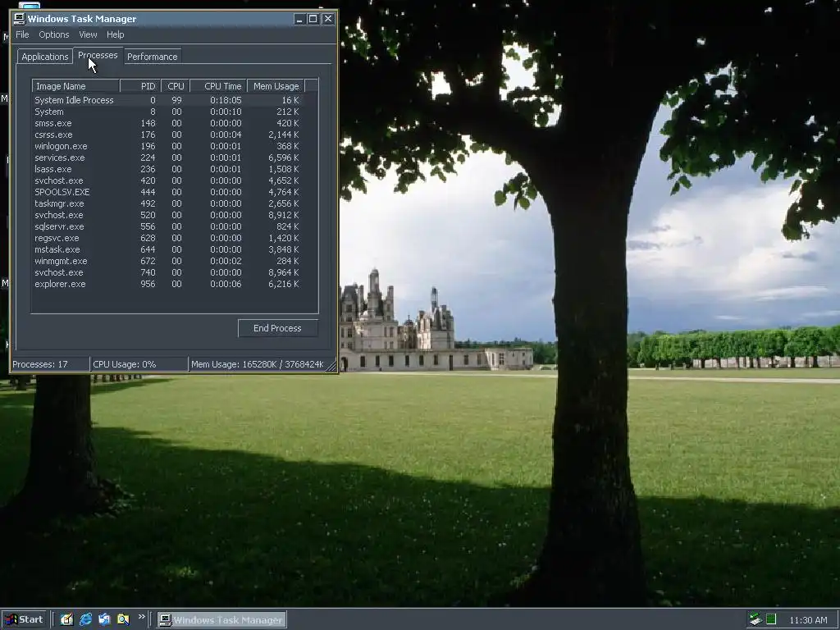Close the Windows Task Manager window
Viewport: 840px width, 630px height.
click(x=328, y=19)
